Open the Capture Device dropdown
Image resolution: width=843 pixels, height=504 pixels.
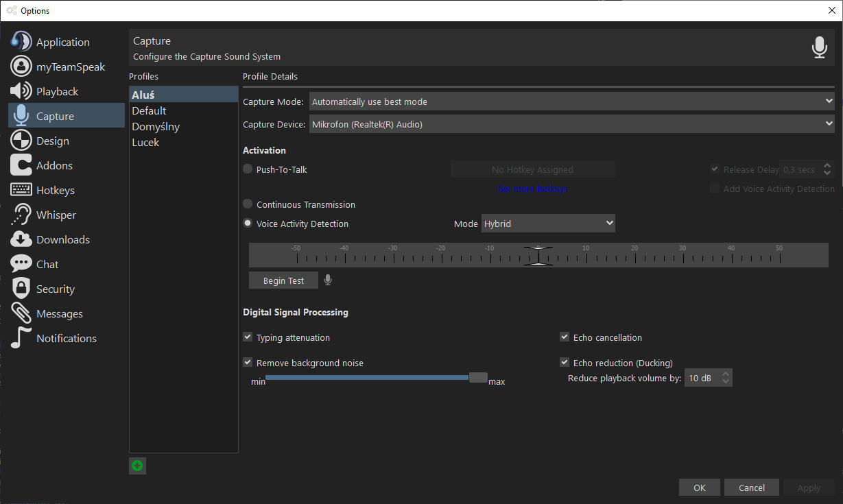pos(571,124)
